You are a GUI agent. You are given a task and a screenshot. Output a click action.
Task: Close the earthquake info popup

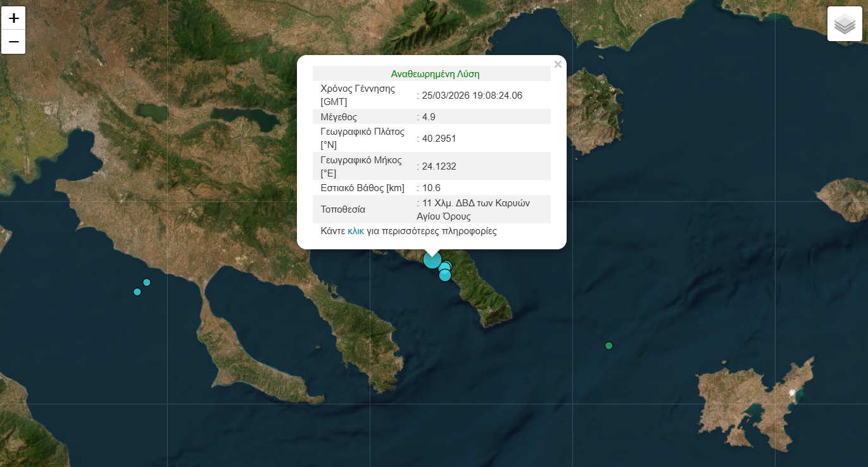(557, 64)
